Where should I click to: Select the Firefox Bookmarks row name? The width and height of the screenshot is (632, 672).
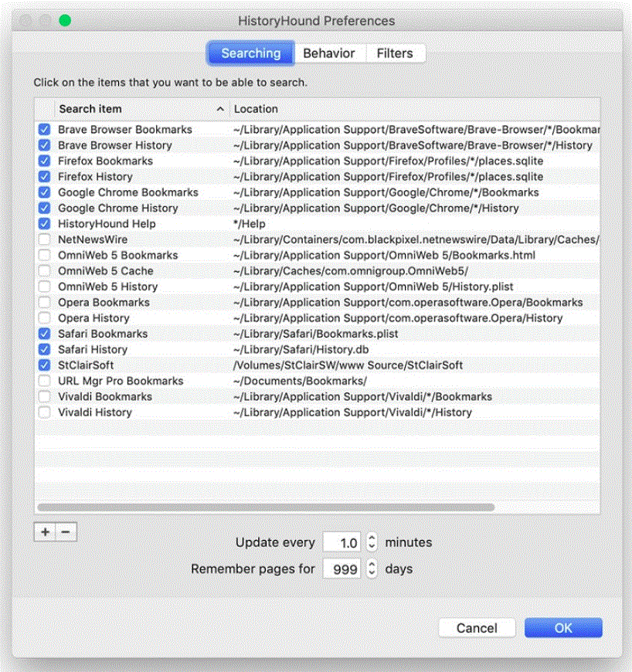(x=106, y=161)
